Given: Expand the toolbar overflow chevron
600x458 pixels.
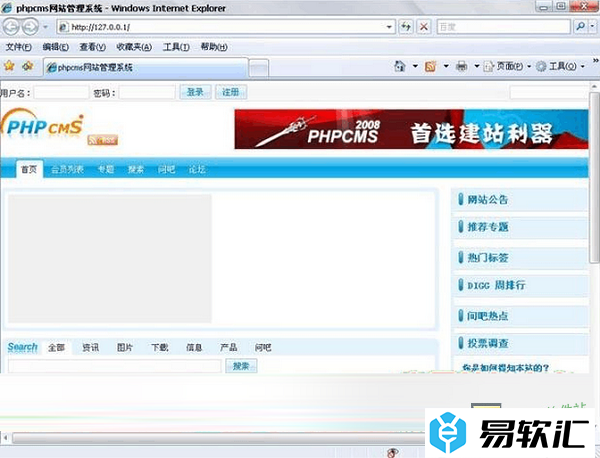Looking at the screenshot, I should click(x=595, y=60).
